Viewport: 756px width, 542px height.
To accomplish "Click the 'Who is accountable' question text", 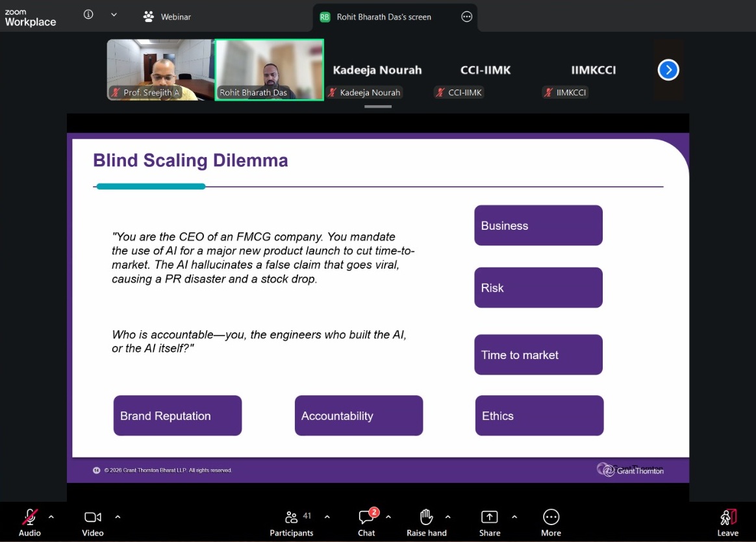I will pos(259,341).
